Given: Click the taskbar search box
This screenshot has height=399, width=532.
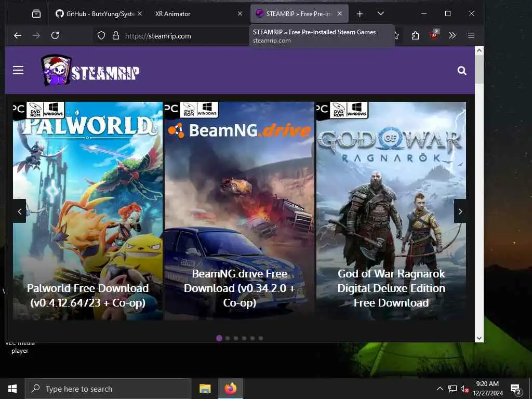Looking at the screenshot, I should coord(108,389).
